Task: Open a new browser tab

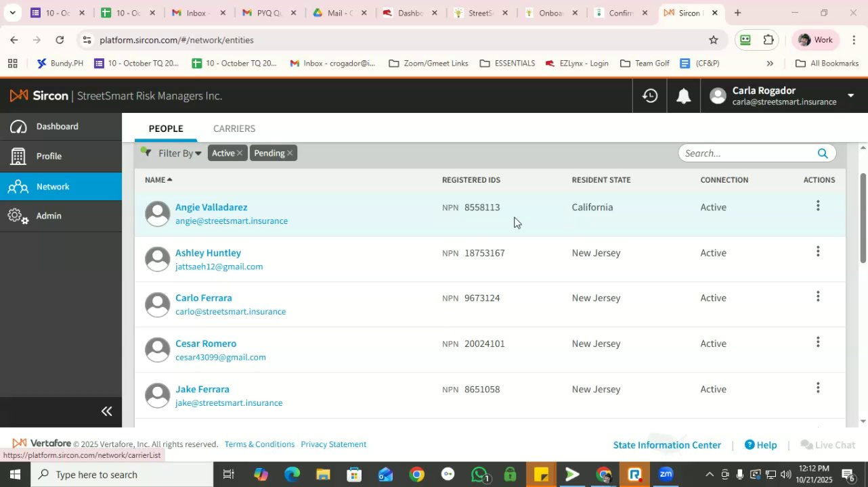Action: point(737,13)
